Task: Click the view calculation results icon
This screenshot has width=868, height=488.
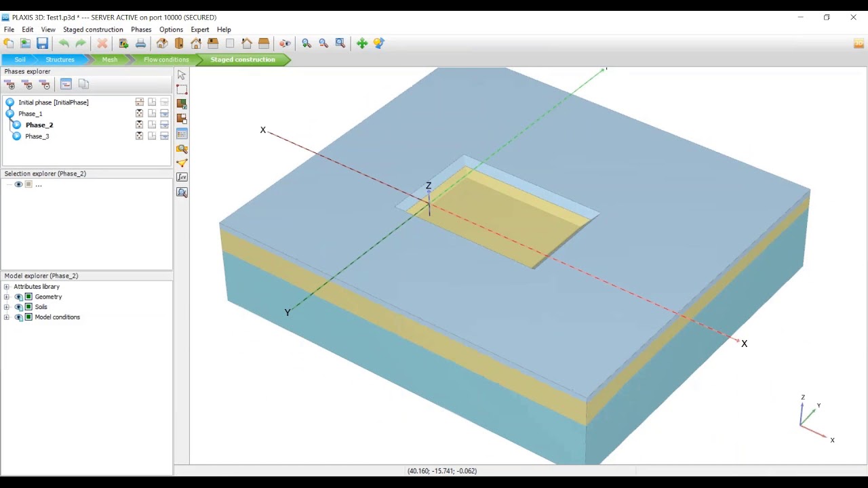Action: tap(182, 192)
